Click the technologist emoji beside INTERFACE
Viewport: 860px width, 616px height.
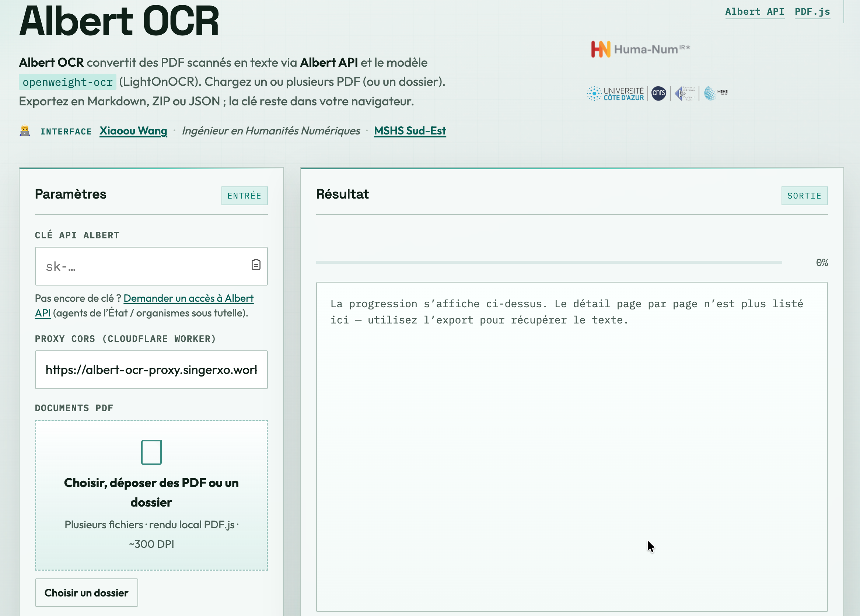tap(25, 131)
